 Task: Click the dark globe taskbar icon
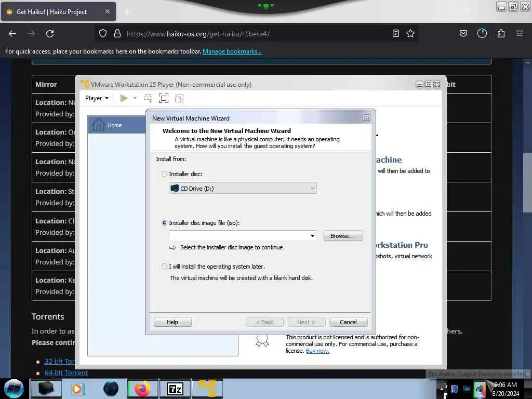(x=111, y=389)
